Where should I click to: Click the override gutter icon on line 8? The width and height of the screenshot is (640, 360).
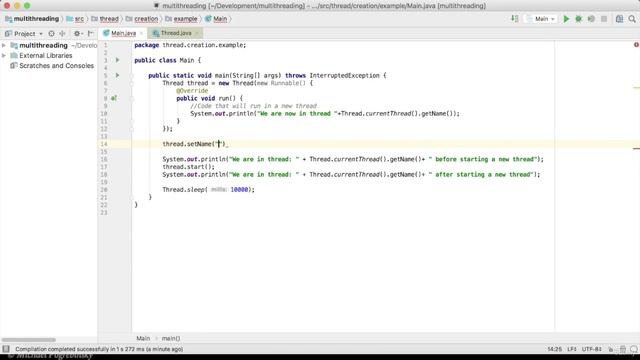pos(114,98)
